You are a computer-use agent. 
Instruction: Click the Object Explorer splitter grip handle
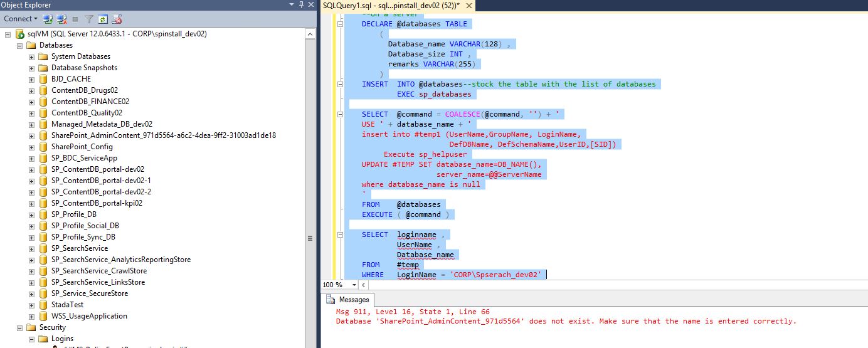[310, 238]
